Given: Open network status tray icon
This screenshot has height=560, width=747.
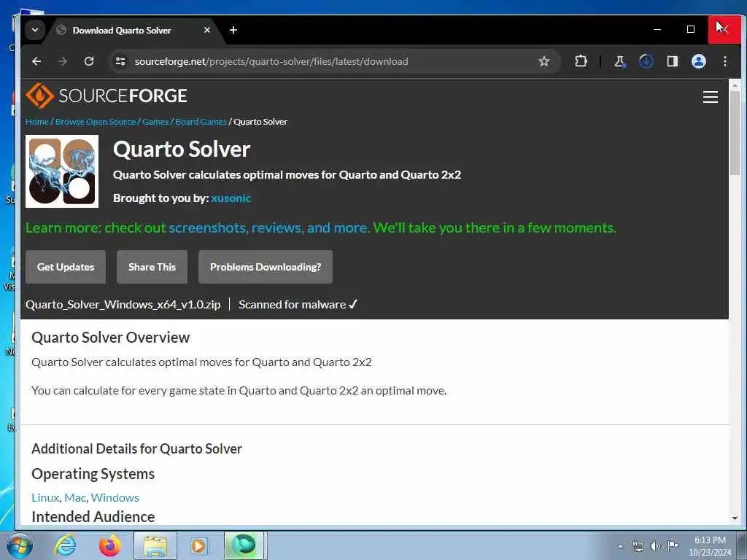Looking at the screenshot, I should click(638, 546).
